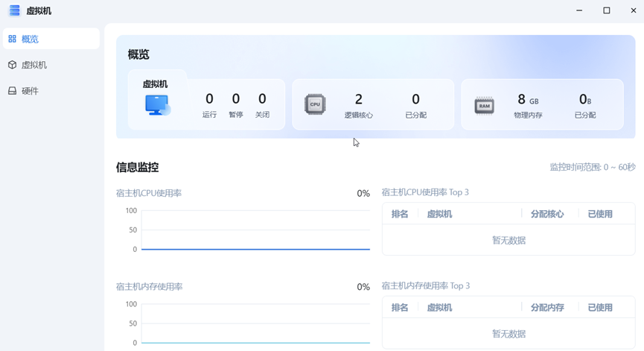The height and width of the screenshot is (351, 644).
Task: Click the CPU 已分配 value 0
Action: pos(415,99)
